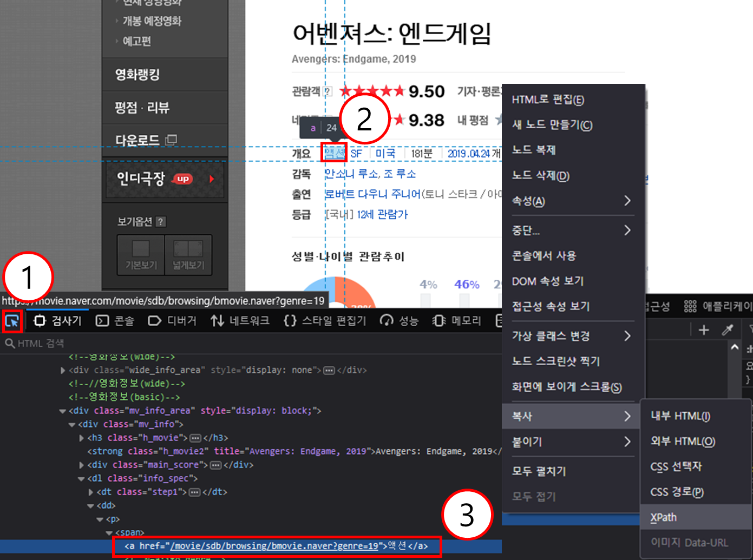753x560 pixels.
Task: Open the 메모리 tab
Action: pos(457,321)
